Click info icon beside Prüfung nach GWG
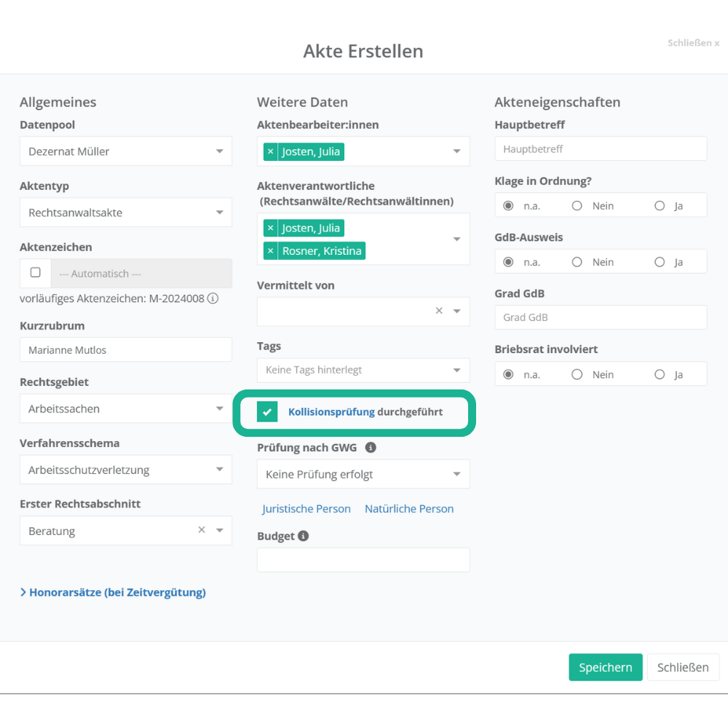728x728 pixels. pos(371,448)
